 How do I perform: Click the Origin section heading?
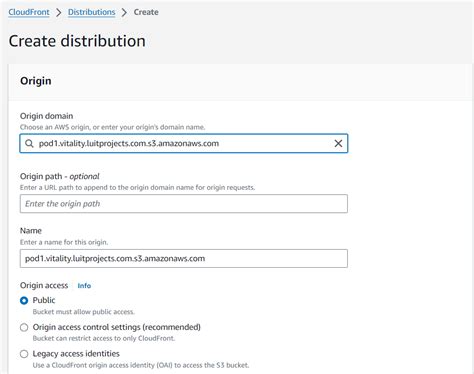coord(36,81)
